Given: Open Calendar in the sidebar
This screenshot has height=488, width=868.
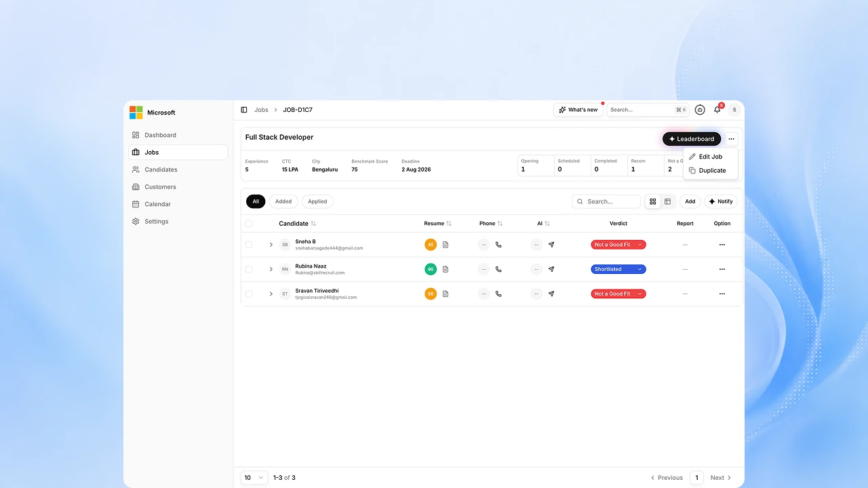Looking at the screenshot, I should click(x=178, y=204).
